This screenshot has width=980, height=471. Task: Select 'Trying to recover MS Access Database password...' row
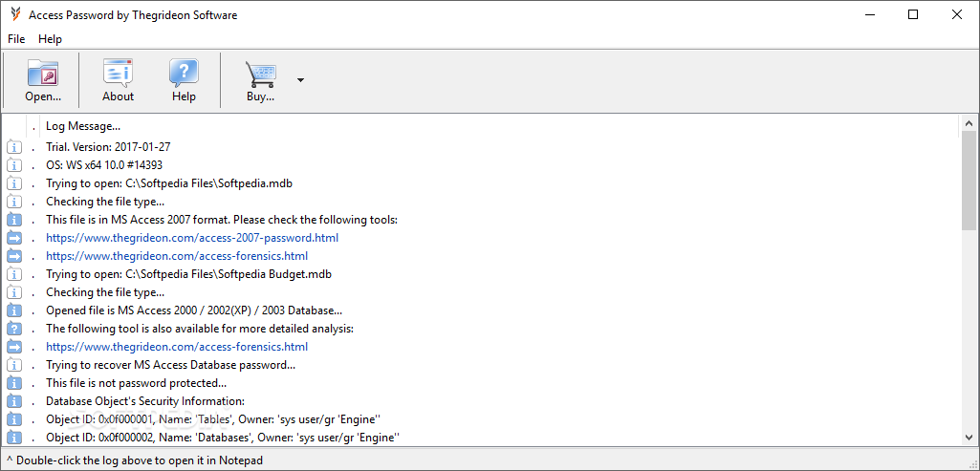(481, 365)
